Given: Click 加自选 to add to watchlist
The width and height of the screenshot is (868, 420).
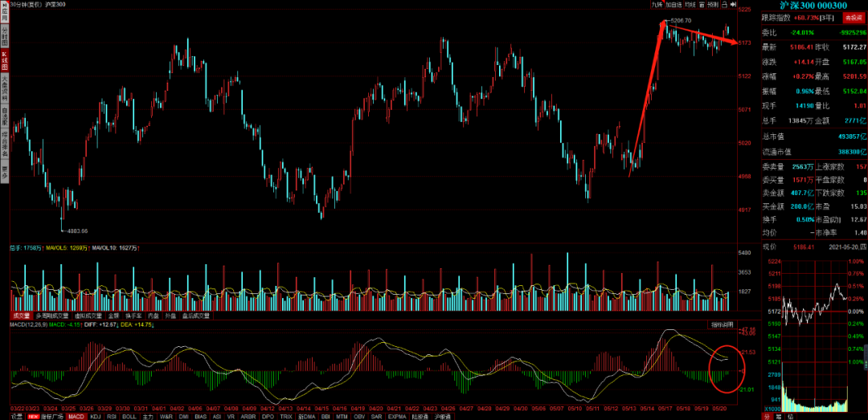Looking at the screenshot, I should click(674, 5).
